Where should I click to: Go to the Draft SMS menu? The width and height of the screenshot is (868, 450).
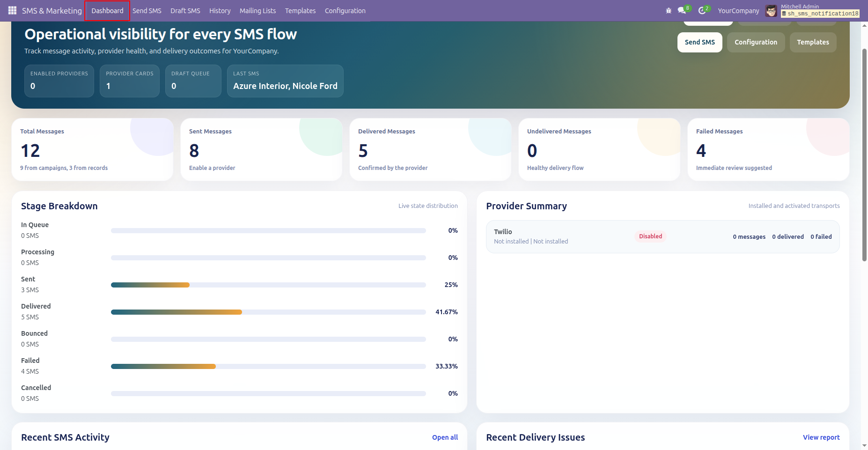point(185,11)
